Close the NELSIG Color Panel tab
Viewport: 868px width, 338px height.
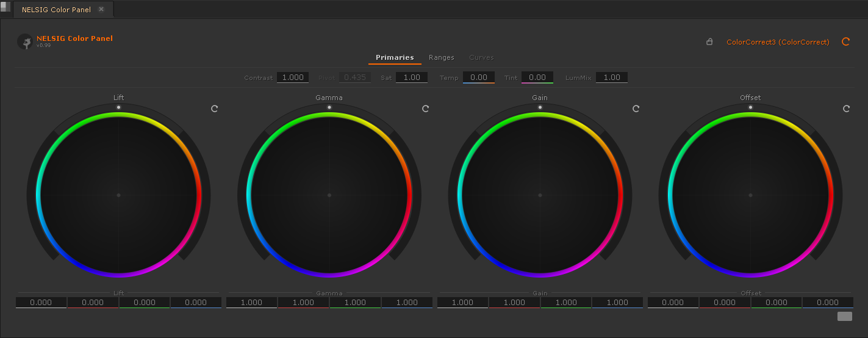click(x=101, y=10)
